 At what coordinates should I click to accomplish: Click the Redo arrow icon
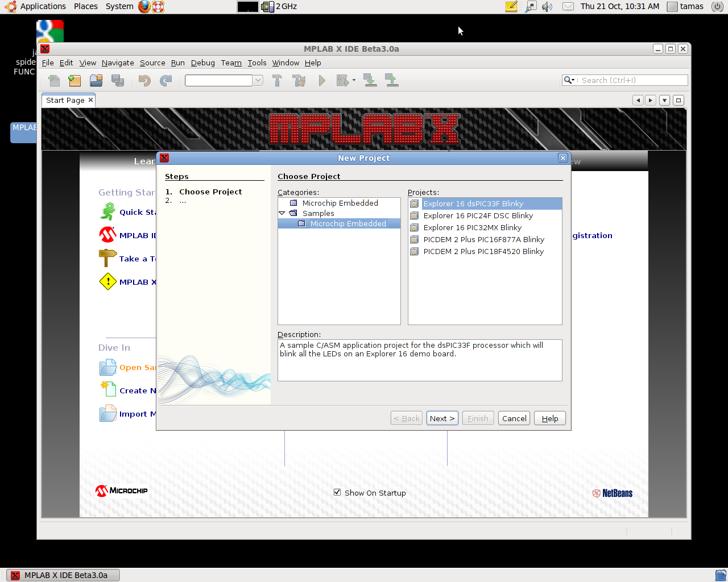[166, 81]
